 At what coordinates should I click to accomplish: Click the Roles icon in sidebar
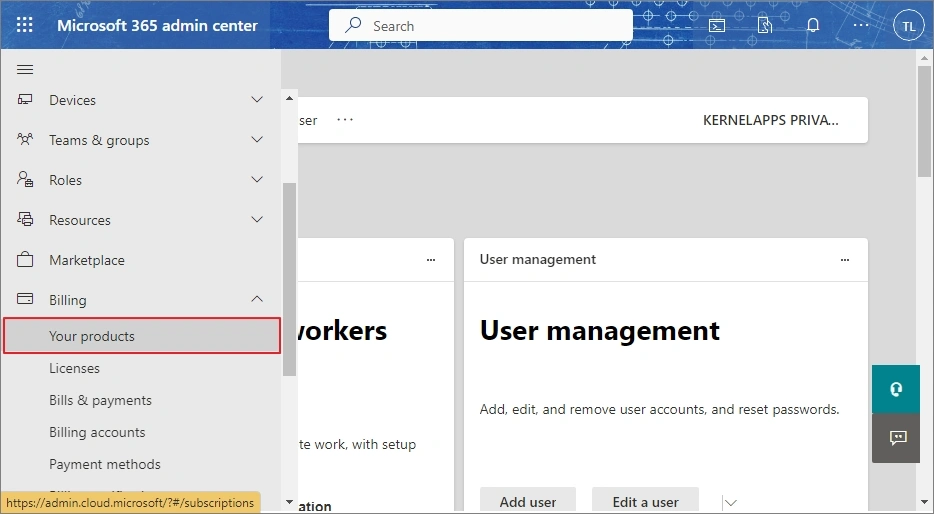(x=25, y=179)
